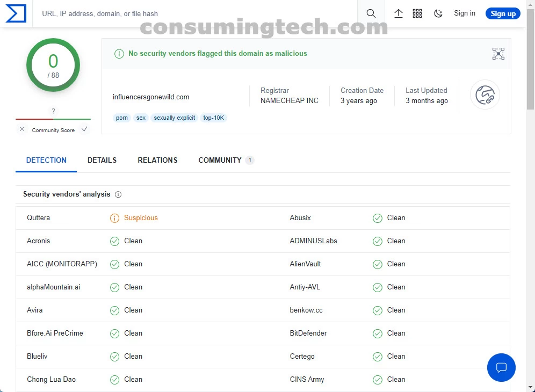Click the benkow.cc Clean check icon

click(x=378, y=310)
